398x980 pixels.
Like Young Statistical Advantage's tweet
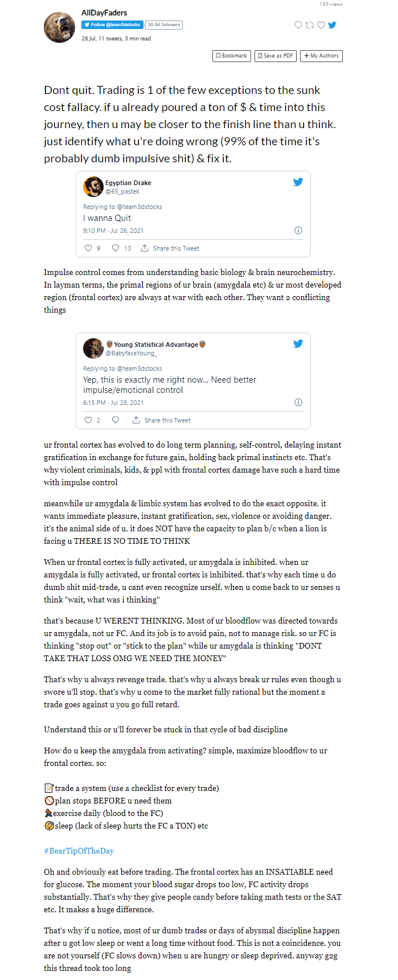88,420
